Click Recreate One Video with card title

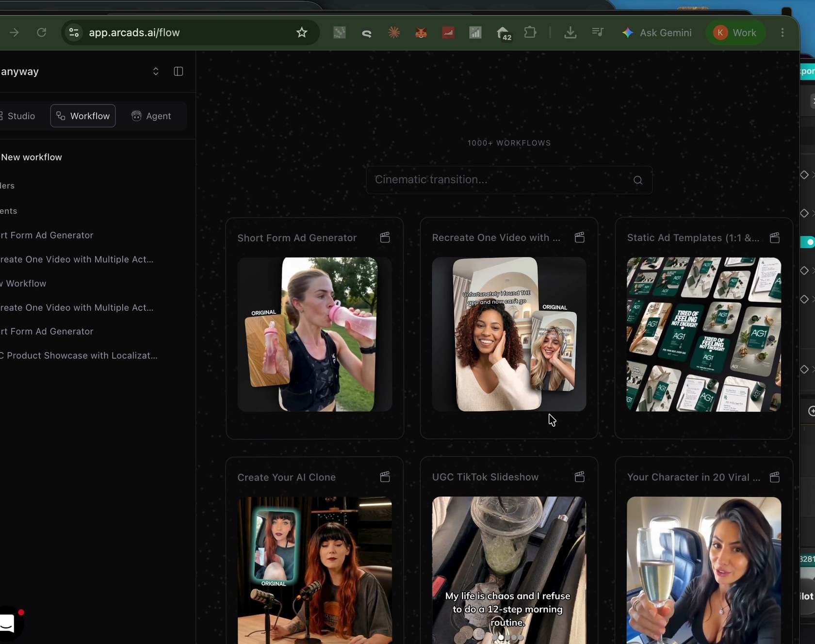click(x=496, y=238)
